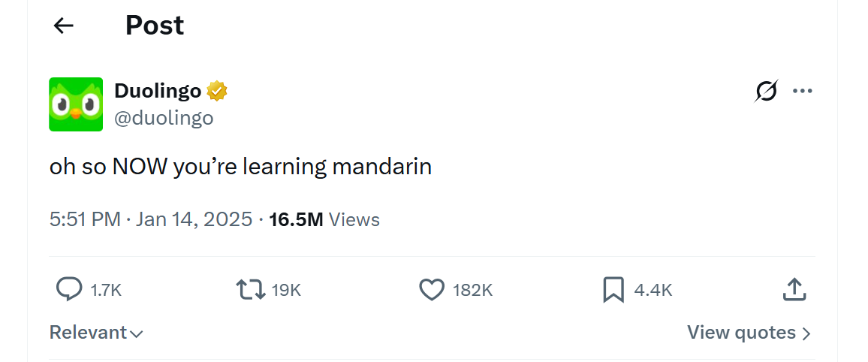Open View quotes link
This screenshot has width=868, height=362.
click(749, 333)
